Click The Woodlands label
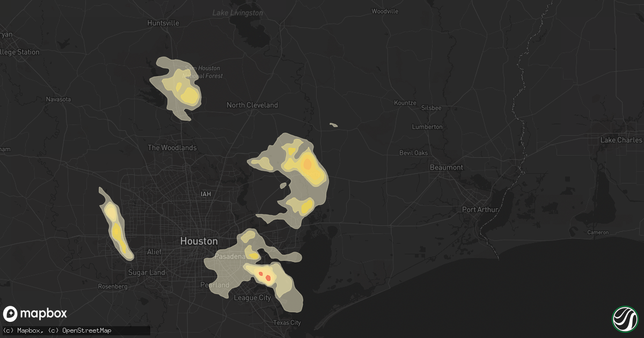Image resolution: width=644 pixels, height=338 pixels. pos(172,148)
